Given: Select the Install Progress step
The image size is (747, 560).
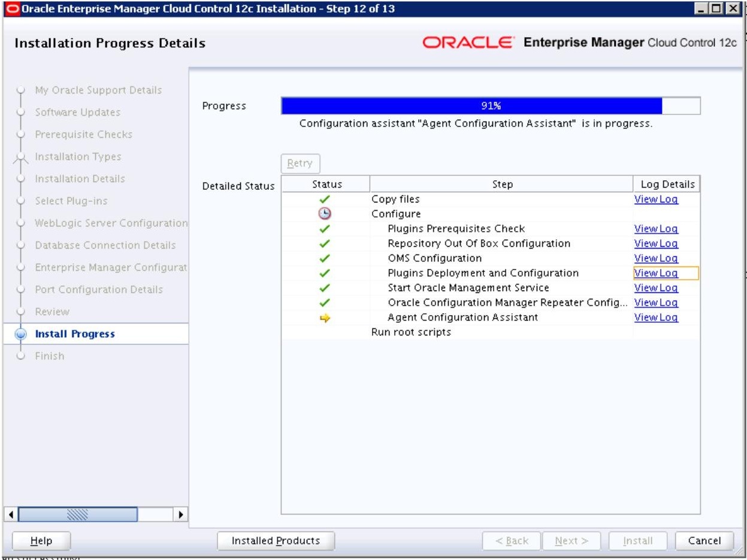Looking at the screenshot, I should pyautogui.click(x=75, y=334).
